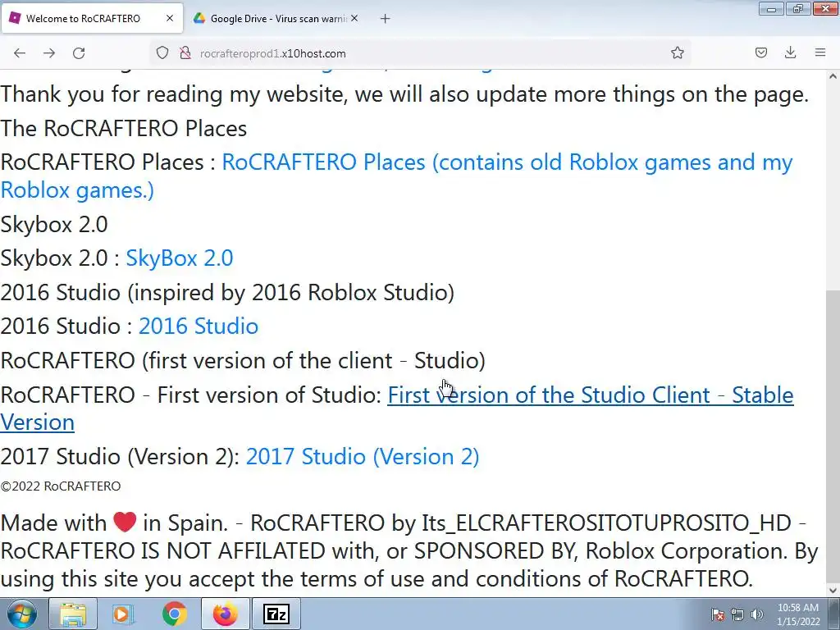This screenshot has height=630, width=840.
Task: Open First version of the Studio Client link
Action: click(x=396, y=409)
